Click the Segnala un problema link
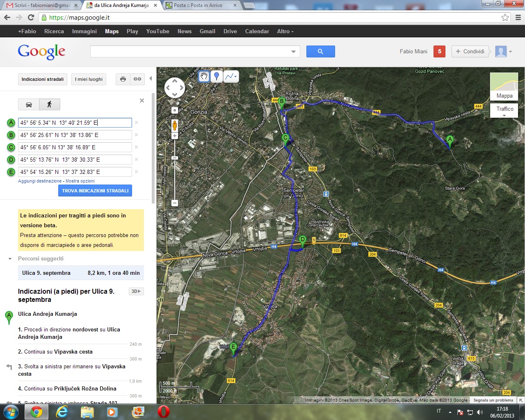This screenshot has height=420, width=525. coord(493,400)
